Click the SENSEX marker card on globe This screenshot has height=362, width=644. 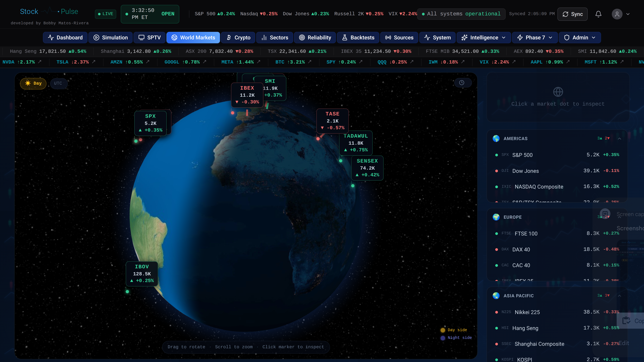coord(367,168)
